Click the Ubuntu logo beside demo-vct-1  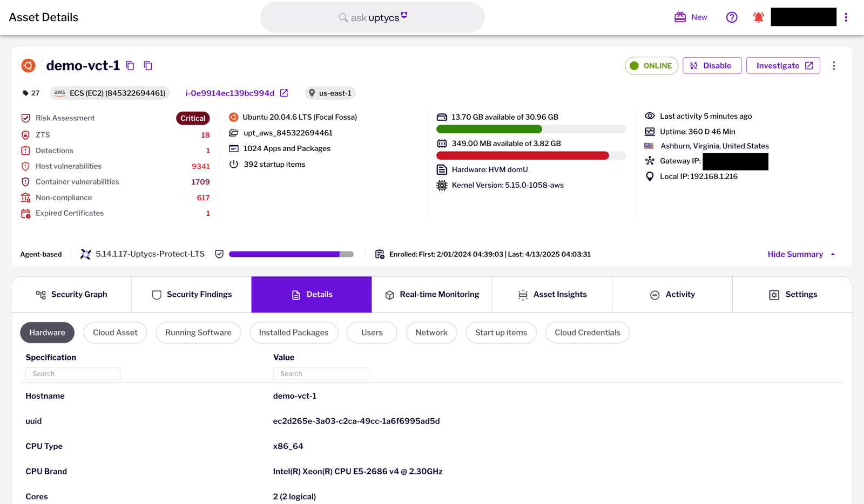(x=28, y=66)
